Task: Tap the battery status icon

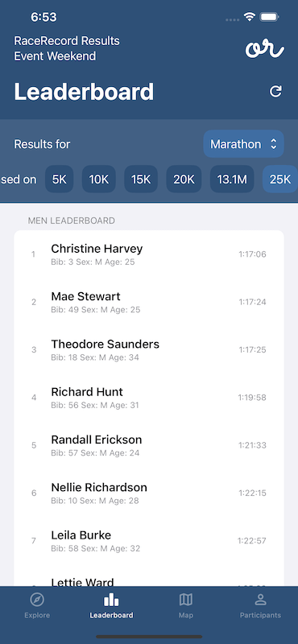Action: click(270, 17)
